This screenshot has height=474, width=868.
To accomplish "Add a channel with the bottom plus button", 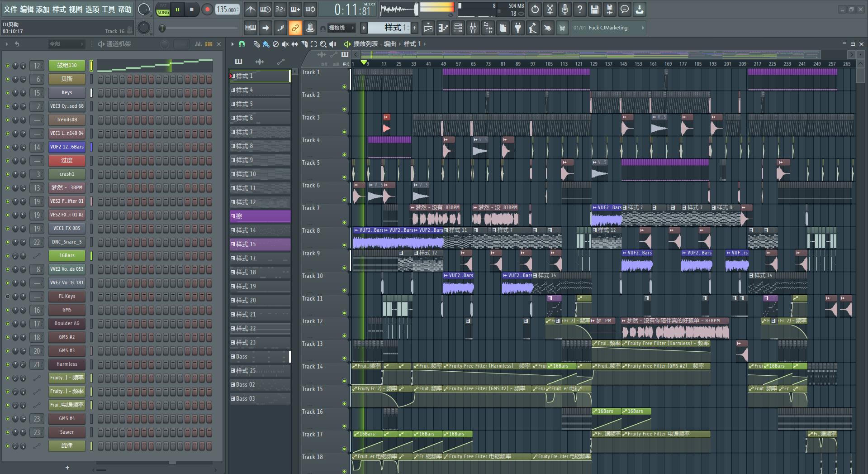I will [67, 468].
